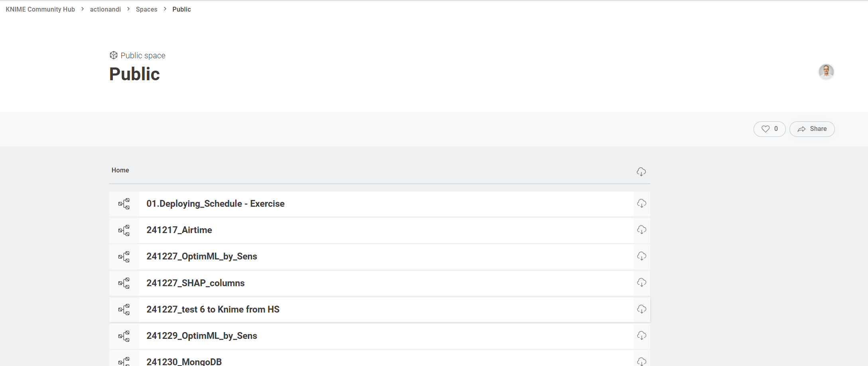Download 241227_test 6 to Knime from HS
The width and height of the screenshot is (868, 366).
pyautogui.click(x=642, y=309)
